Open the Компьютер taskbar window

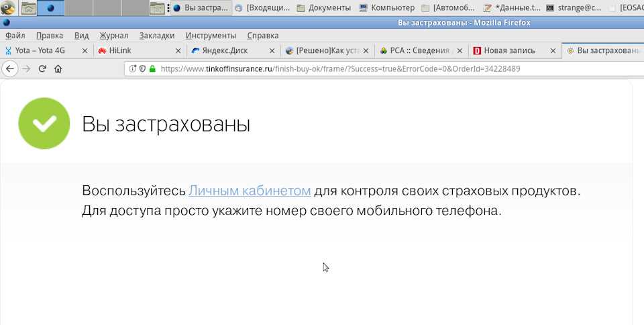click(x=387, y=8)
